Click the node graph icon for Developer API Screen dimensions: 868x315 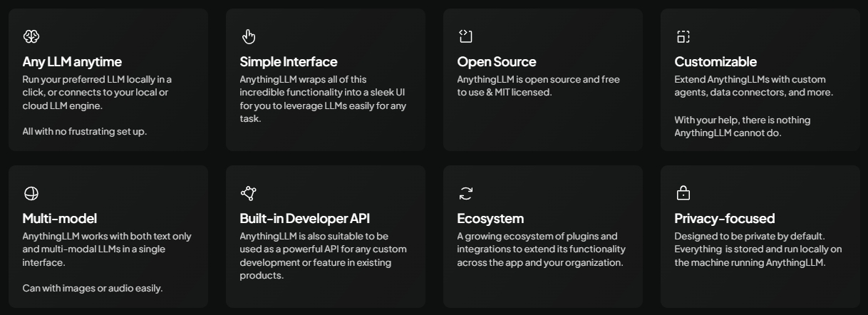click(x=248, y=193)
